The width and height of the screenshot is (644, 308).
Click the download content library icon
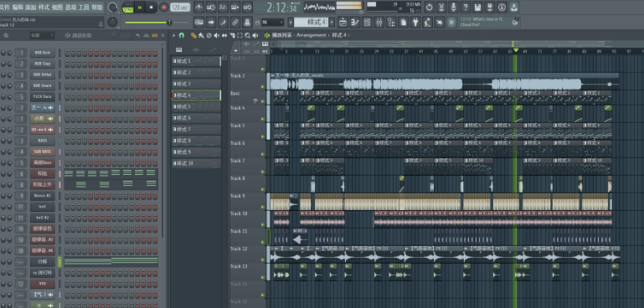pyautogui.click(x=514, y=7)
